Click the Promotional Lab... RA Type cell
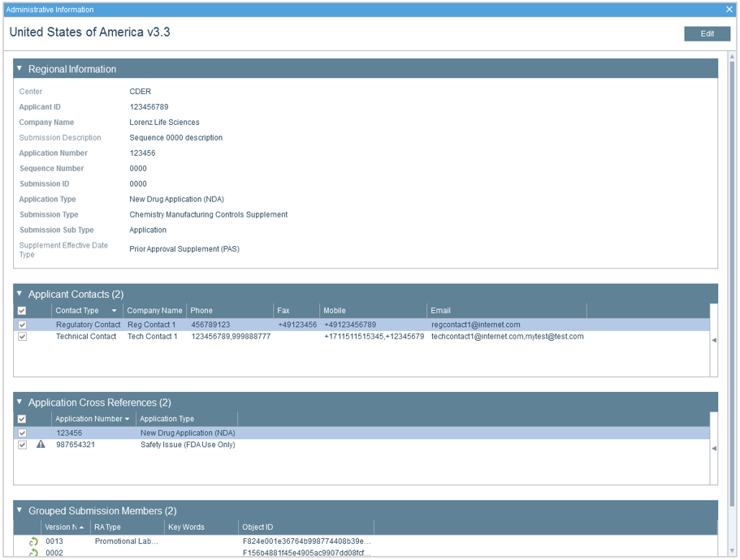 click(x=127, y=541)
